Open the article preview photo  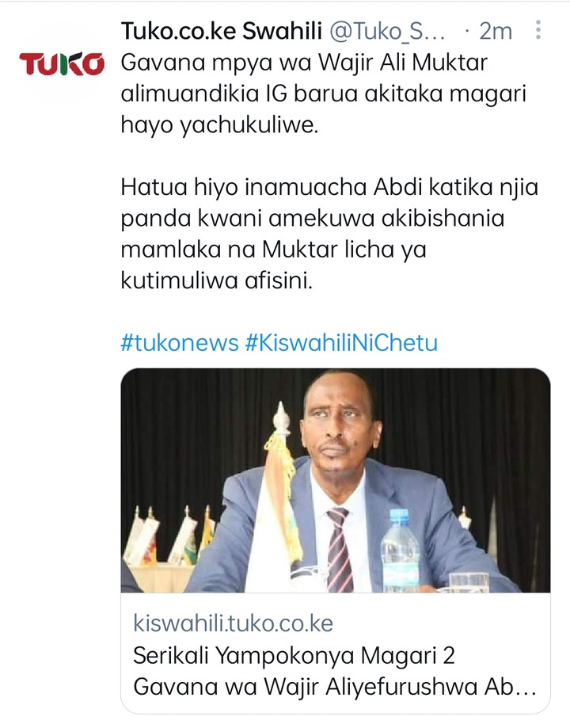pyautogui.click(x=335, y=480)
